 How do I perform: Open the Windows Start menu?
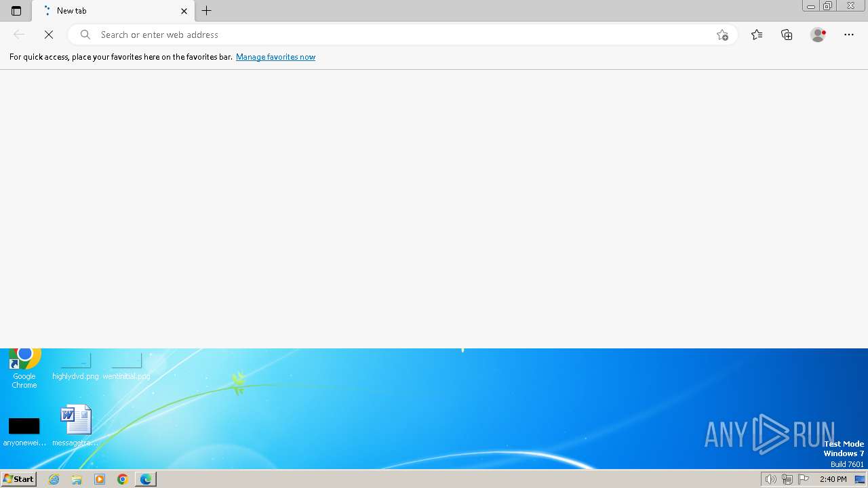[19, 479]
